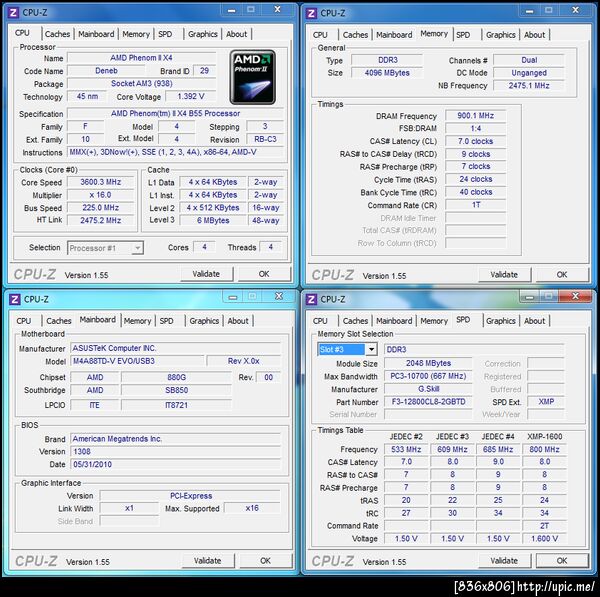
Task: Click the IT8721 LPCIO value
Action: pos(176,405)
